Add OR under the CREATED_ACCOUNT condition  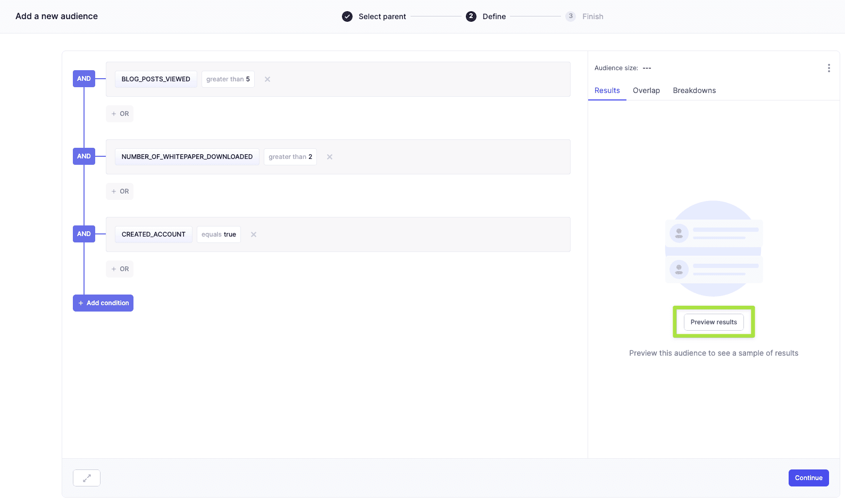tap(120, 269)
